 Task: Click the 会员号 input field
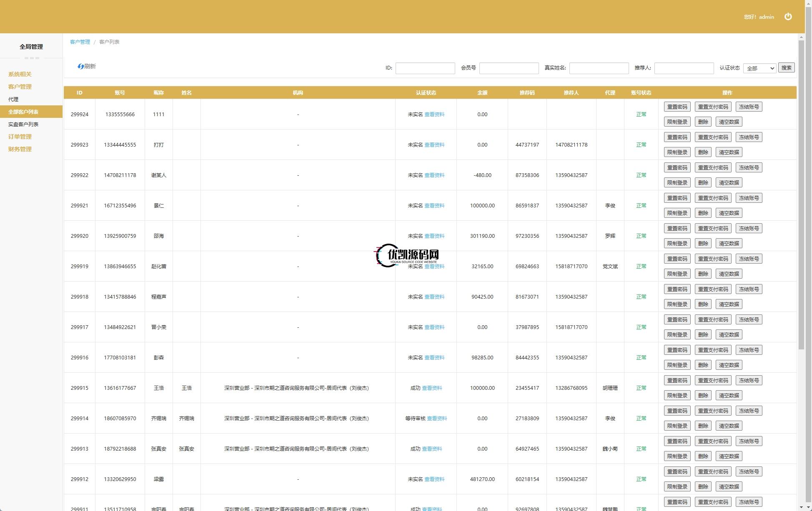coord(509,68)
